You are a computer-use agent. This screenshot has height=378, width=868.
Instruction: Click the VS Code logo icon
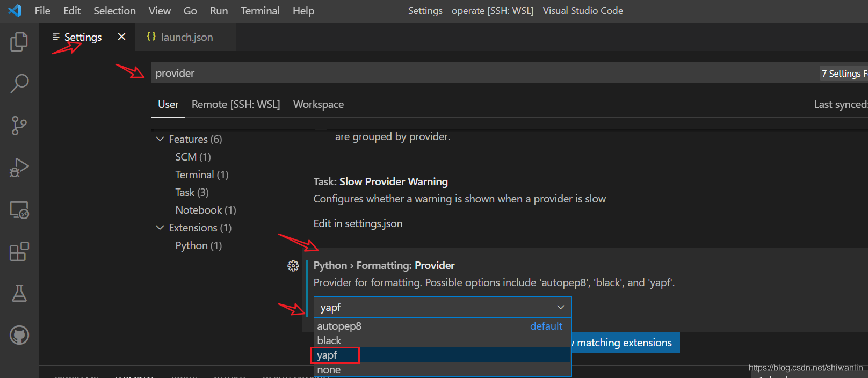[15, 10]
